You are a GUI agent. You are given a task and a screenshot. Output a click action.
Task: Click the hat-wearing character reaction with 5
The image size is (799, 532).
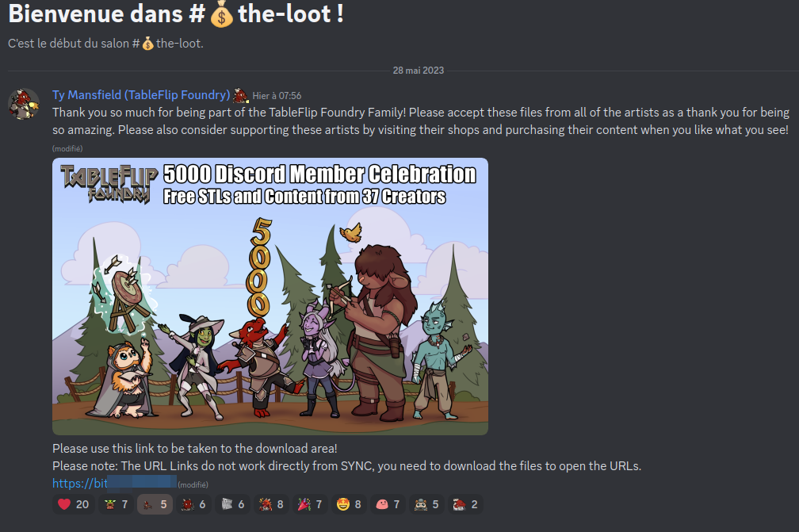(427, 504)
